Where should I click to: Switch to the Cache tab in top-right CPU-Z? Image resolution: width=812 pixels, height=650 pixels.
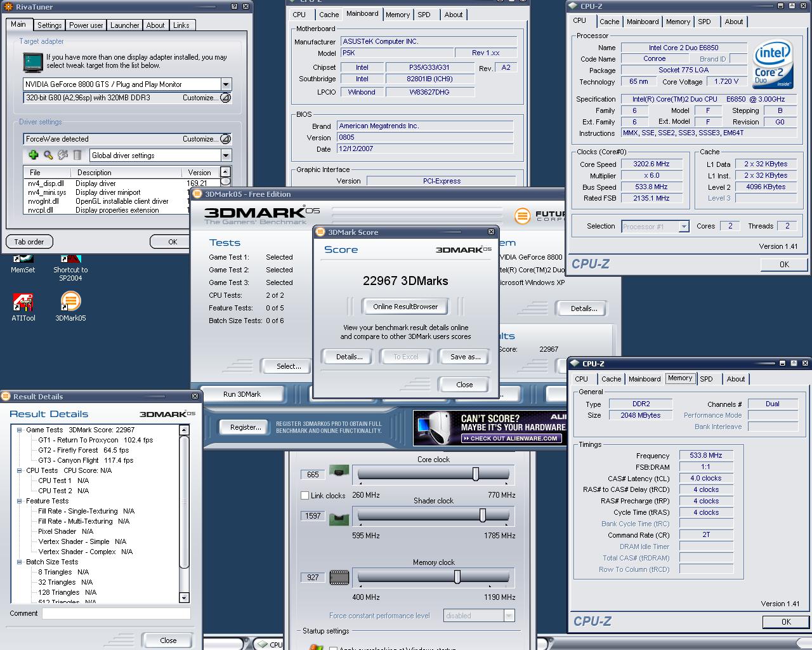point(609,22)
